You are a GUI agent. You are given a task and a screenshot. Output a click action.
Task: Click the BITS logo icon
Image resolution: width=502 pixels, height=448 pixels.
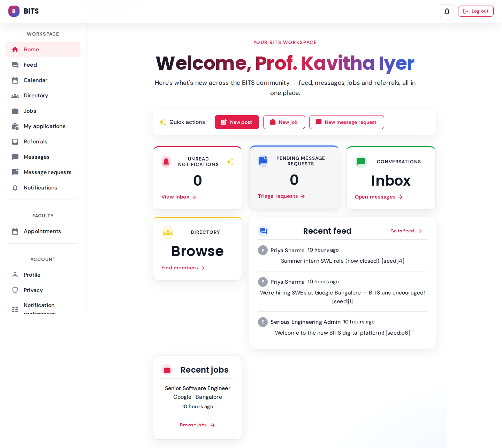(x=14, y=11)
